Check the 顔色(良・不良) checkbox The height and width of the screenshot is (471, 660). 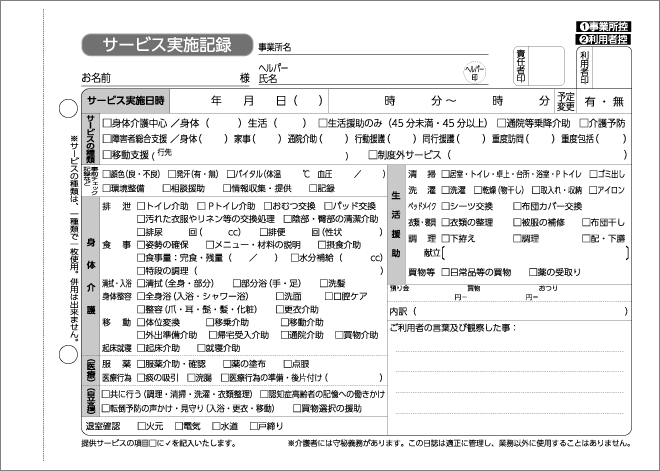tap(106, 174)
